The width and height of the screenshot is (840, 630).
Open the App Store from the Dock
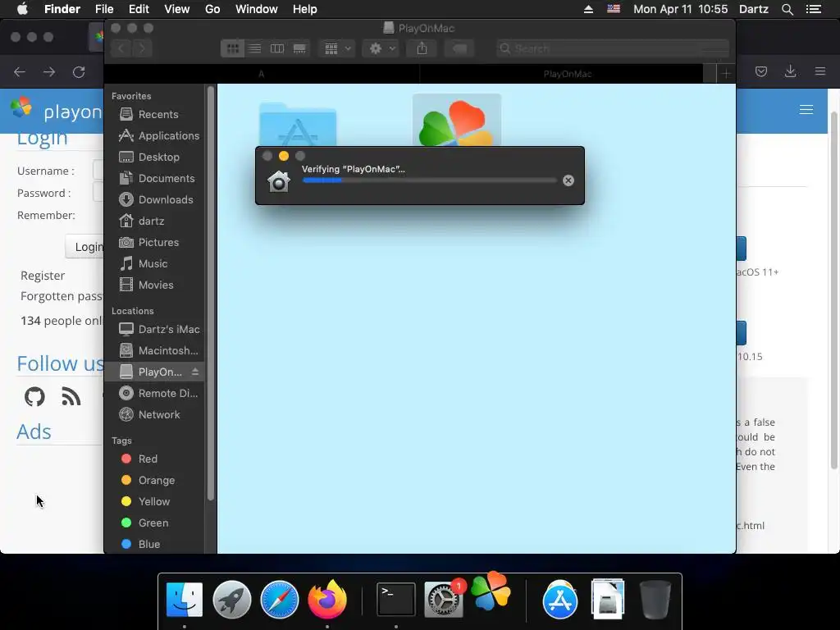[x=560, y=600]
